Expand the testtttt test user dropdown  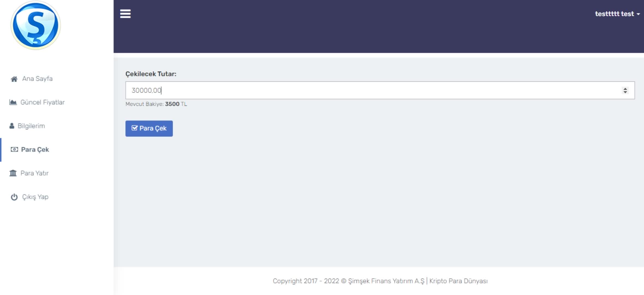click(617, 14)
